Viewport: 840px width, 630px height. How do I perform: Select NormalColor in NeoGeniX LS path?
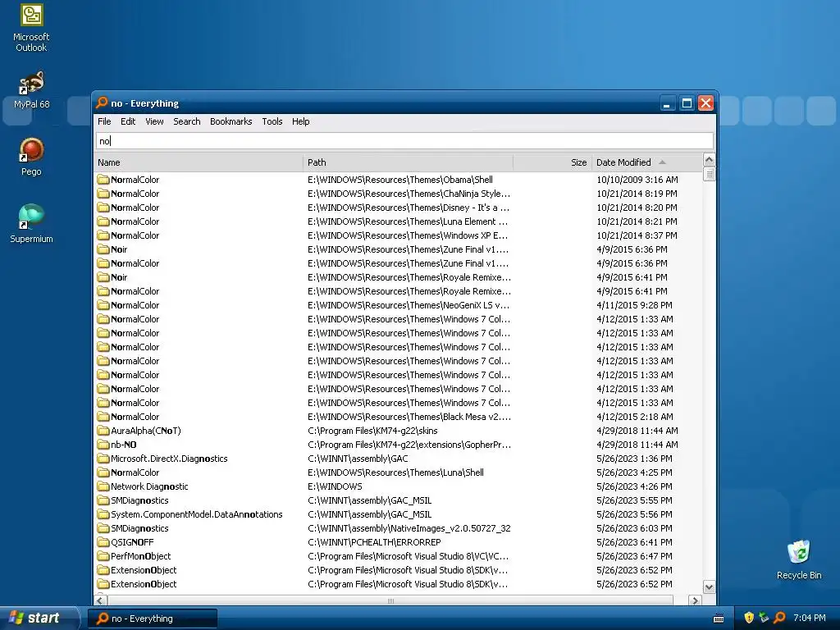point(135,305)
